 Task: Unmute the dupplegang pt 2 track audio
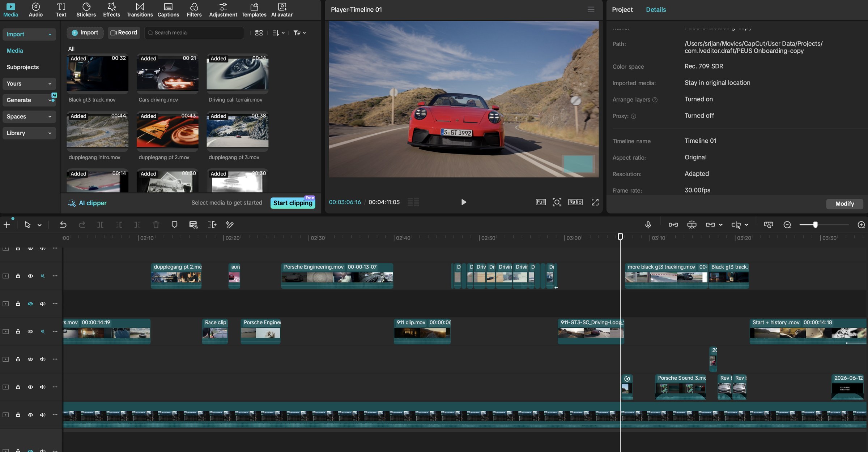click(43, 276)
